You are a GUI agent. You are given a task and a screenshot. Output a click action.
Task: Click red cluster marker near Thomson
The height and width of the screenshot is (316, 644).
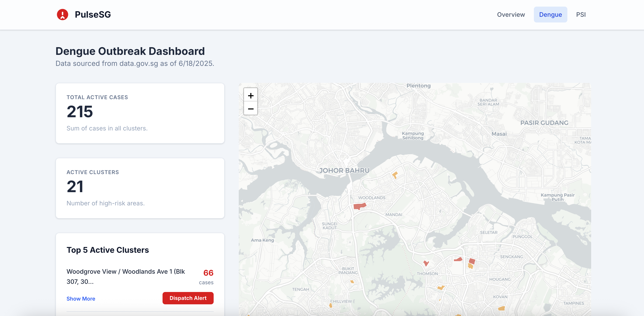[x=426, y=263]
